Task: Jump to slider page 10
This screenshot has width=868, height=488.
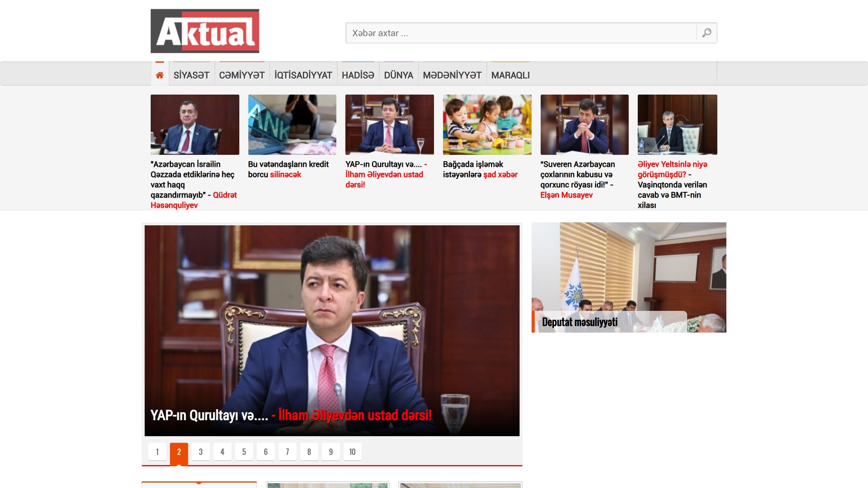Action: point(353,451)
